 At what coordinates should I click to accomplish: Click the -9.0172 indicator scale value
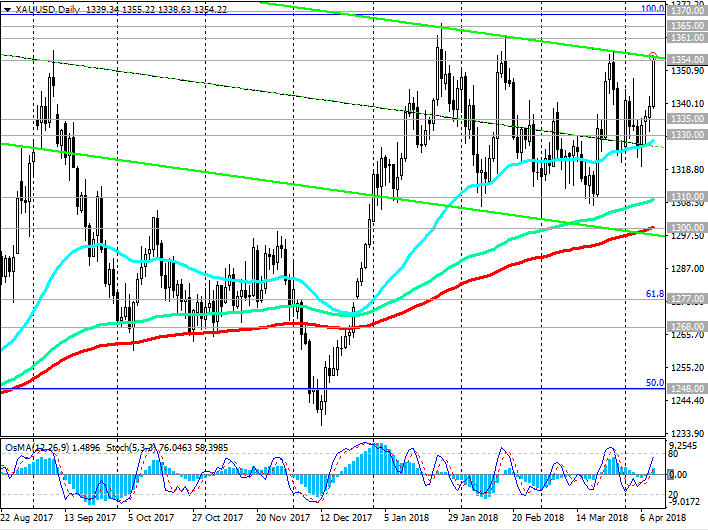[x=684, y=500]
